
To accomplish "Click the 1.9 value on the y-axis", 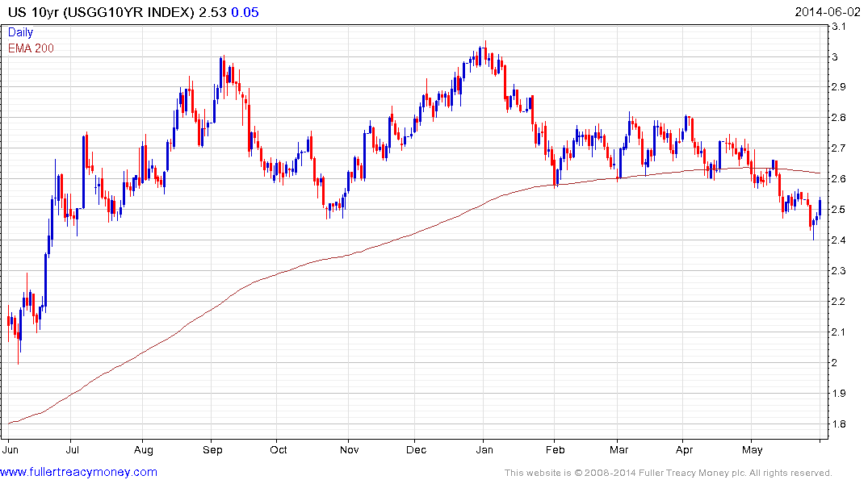I will click(839, 394).
